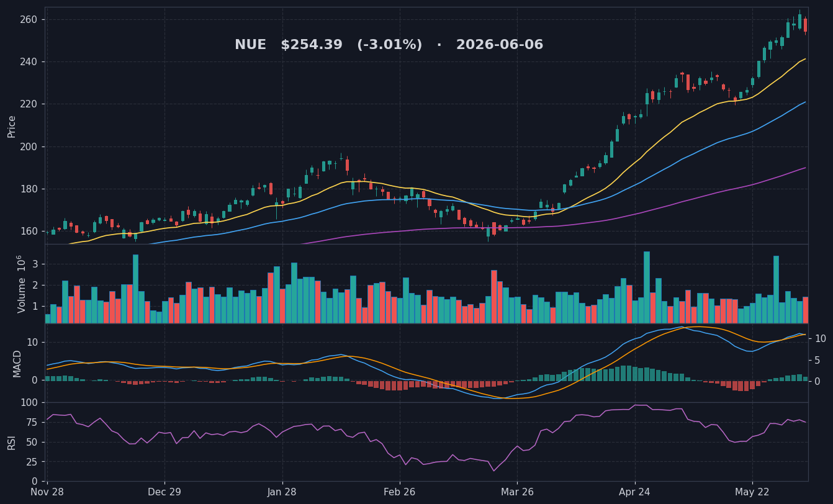833x504 pixels.
Task: Select the 2026-06-06 date in the title
Action: click(x=500, y=45)
